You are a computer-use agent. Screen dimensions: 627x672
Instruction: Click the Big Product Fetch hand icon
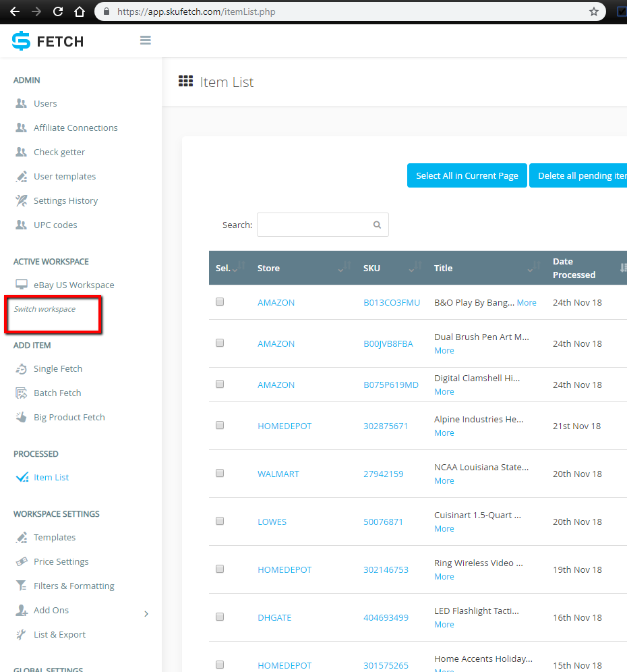[21, 417]
